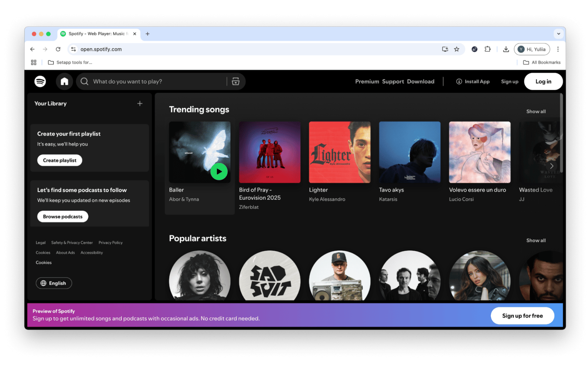588x365 pixels.
Task: Select the Support link in top navigation
Action: [x=393, y=81]
